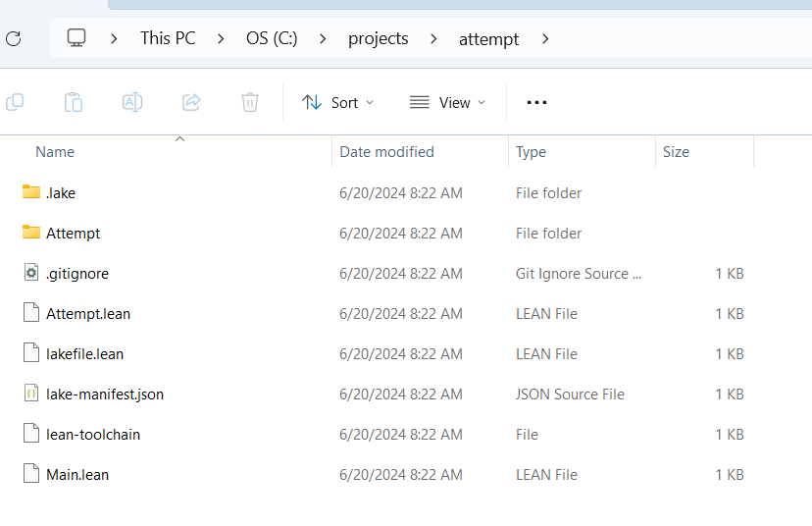Select the lake-manifest.json file icon
The width and height of the screenshot is (812, 526).
(x=31, y=394)
